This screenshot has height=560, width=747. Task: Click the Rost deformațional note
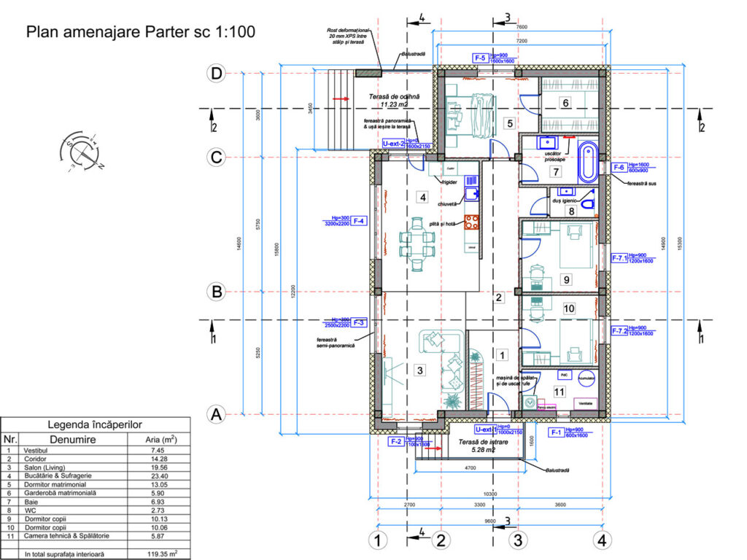348,36
